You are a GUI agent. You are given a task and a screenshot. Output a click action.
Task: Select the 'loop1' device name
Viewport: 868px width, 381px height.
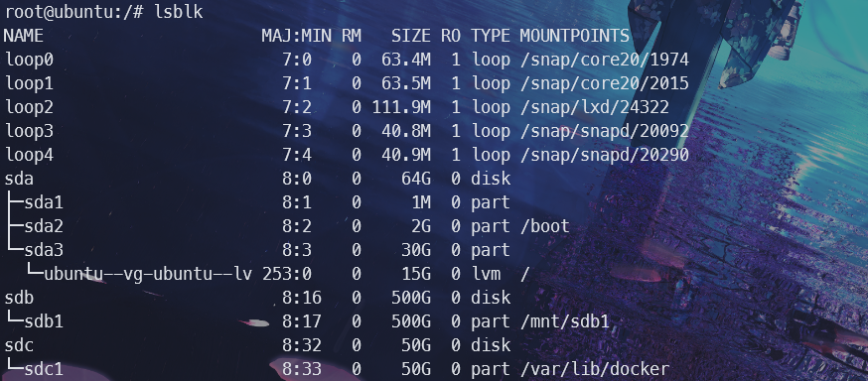tap(29, 83)
